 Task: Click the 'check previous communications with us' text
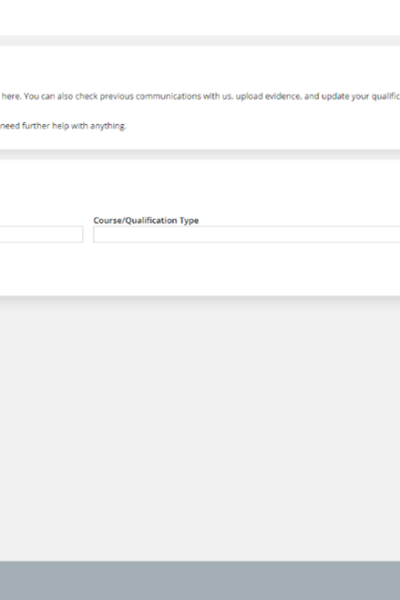click(138, 96)
